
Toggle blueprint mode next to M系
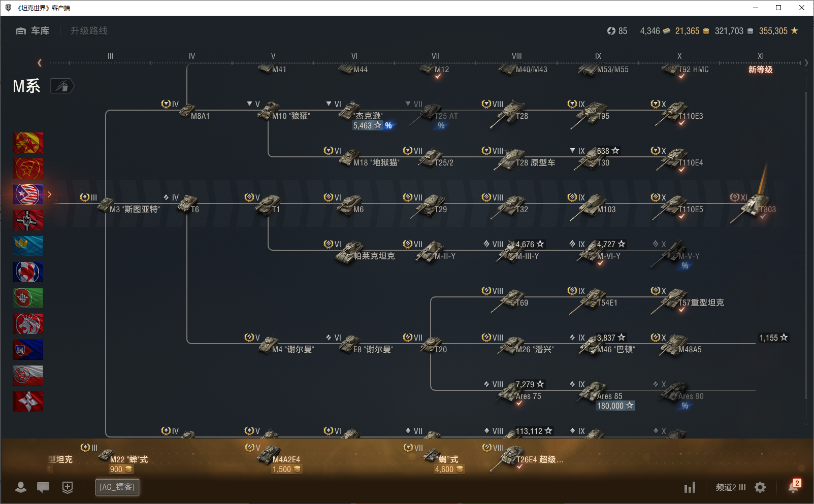(x=62, y=86)
